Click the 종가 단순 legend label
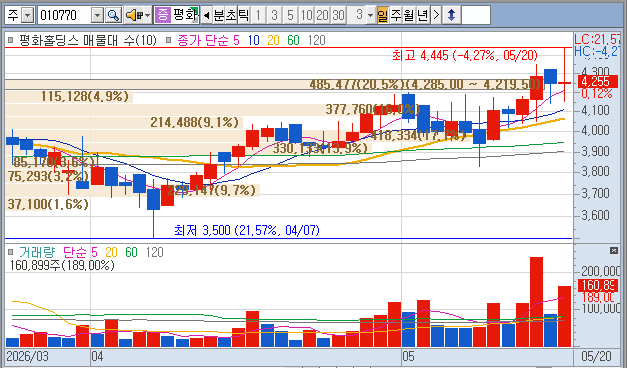The width and height of the screenshot is (627, 368). (x=203, y=40)
